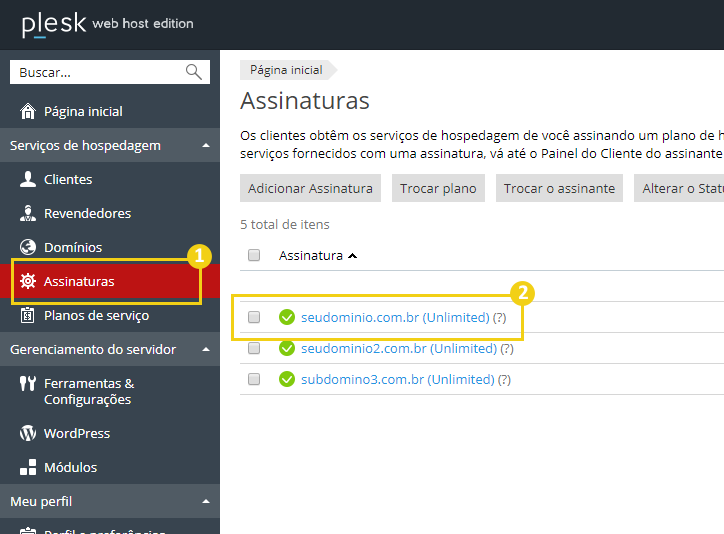Select Assinaturas in the sidebar

110,281
